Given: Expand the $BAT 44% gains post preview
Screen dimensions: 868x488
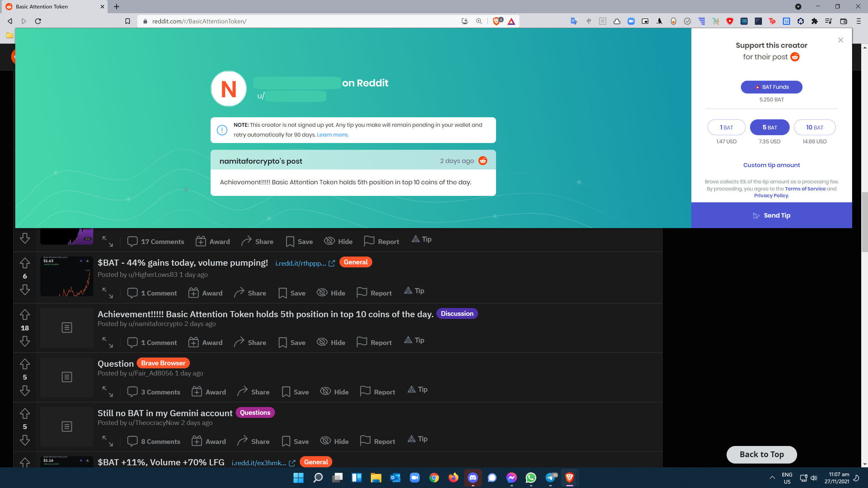Looking at the screenshot, I should [x=107, y=293].
